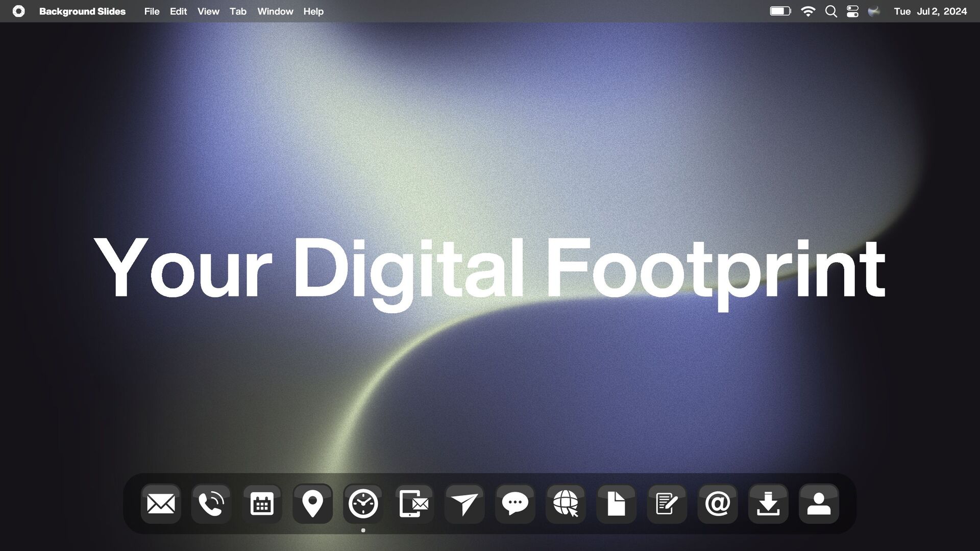Click the Spotlight search magnifier icon
The height and width of the screenshot is (551, 980).
point(831,11)
